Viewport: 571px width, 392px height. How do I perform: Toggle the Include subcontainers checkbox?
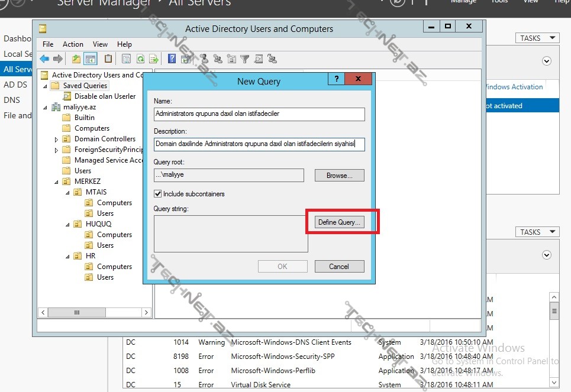158,193
